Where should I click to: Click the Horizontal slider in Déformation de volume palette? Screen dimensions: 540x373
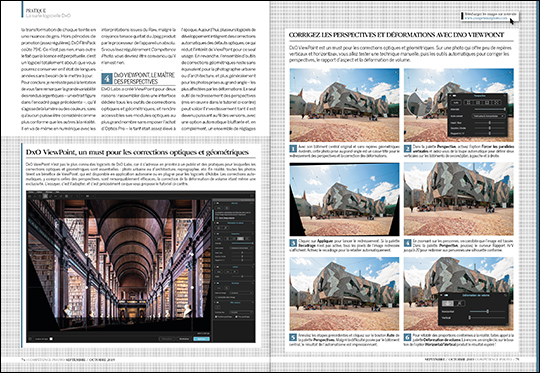(x=487, y=311)
